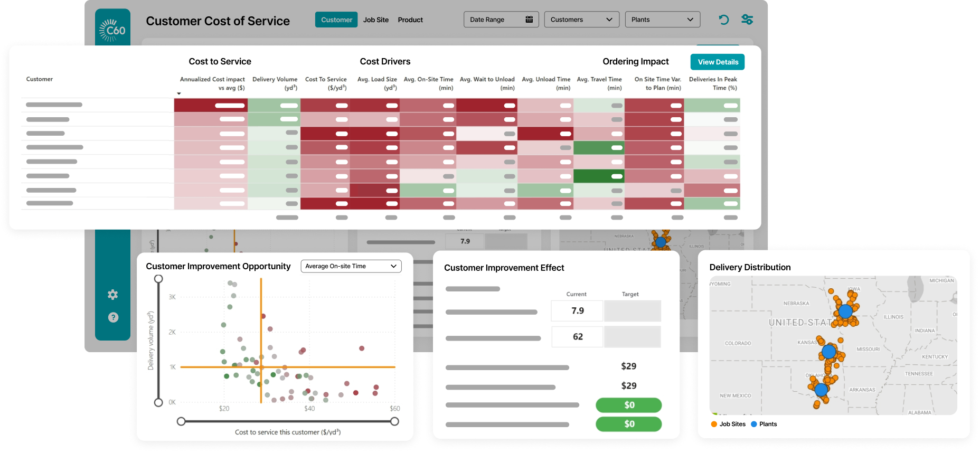980x453 pixels.
Task: Click the sort arrow under Annualized Cost impact
Action: 179,93
